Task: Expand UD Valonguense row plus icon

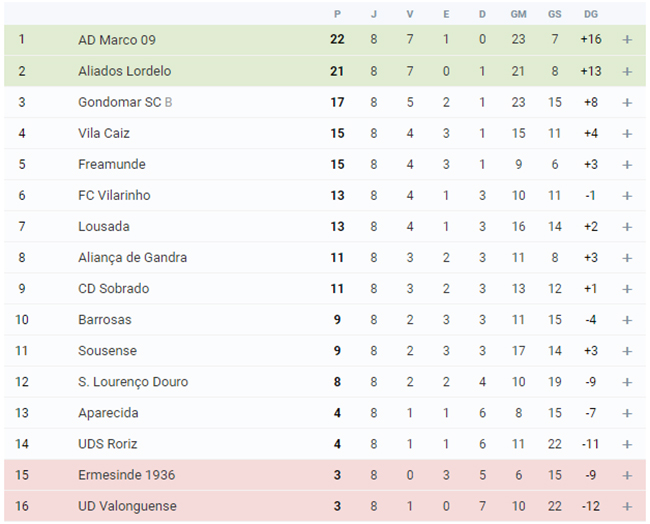Action: coord(627,507)
